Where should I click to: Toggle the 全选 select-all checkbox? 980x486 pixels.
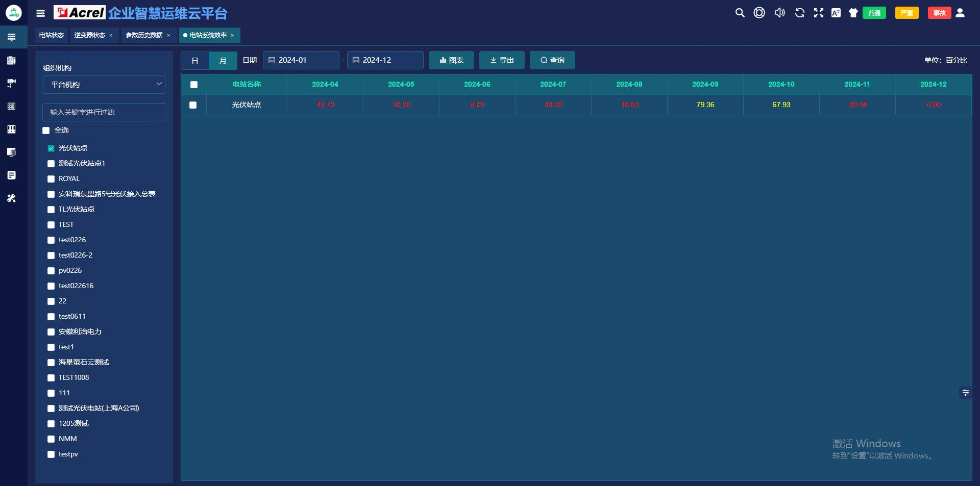[x=46, y=131]
